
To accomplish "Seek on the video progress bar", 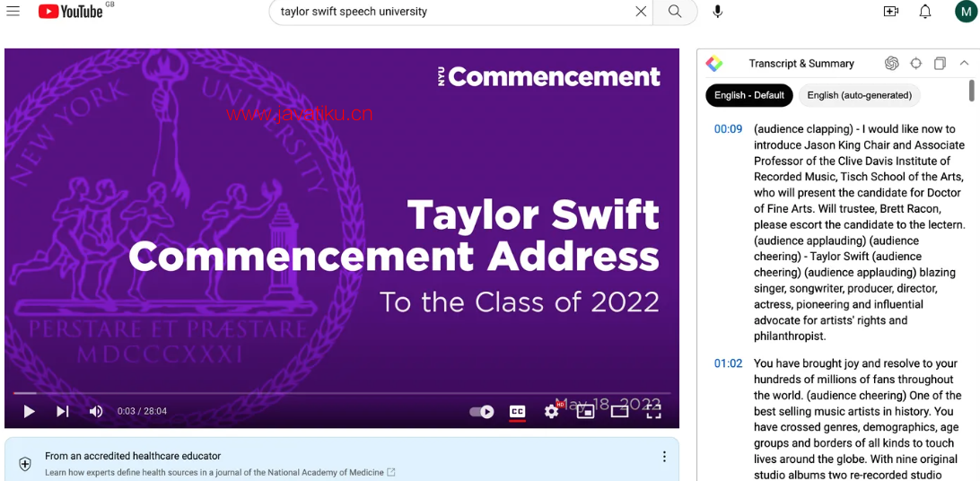I will (342, 393).
